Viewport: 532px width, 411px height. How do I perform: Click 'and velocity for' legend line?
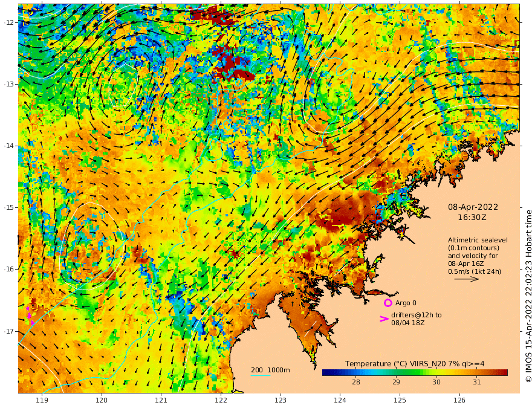click(473, 256)
